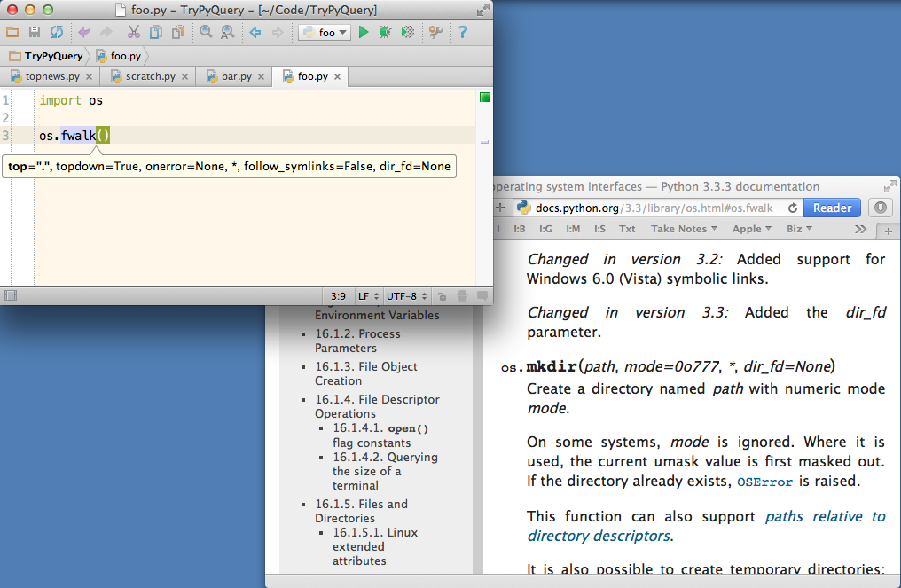901x588 pixels.
Task: Open the UTF-8 encoding dropdown
Action: click(407, 296)
